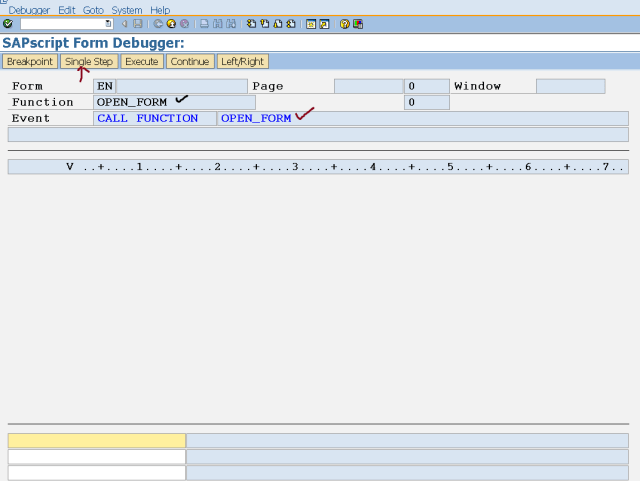The width and height of the screenshot is (640, 481).
Task: Click the red Cancel icon
Action: (184, 23)
